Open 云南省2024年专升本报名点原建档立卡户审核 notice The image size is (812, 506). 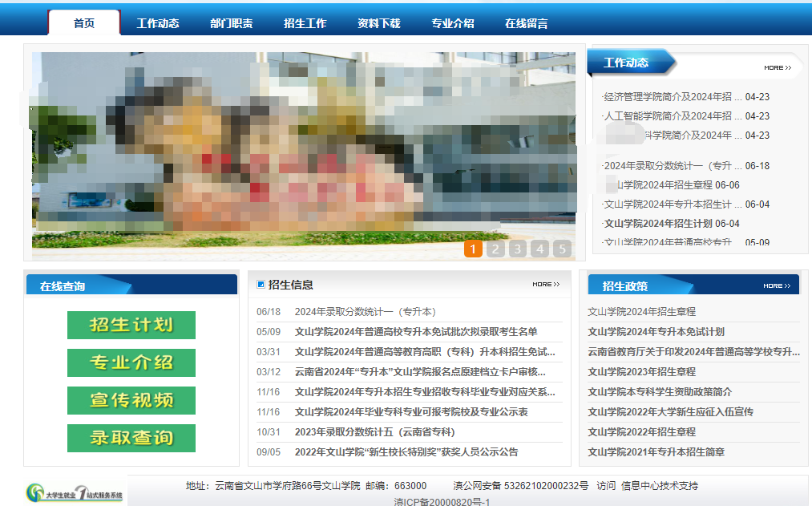click(x=420, y=372)
